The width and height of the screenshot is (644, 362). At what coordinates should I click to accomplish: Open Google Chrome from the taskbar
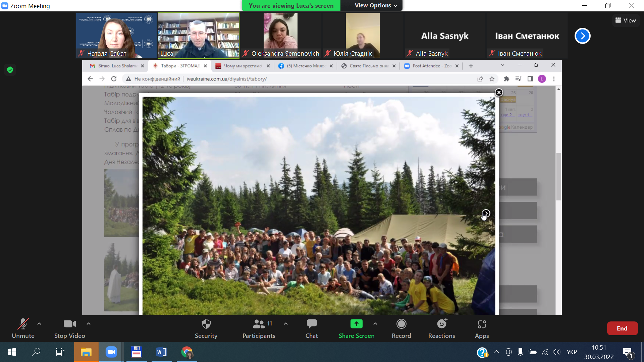point(187,352)
